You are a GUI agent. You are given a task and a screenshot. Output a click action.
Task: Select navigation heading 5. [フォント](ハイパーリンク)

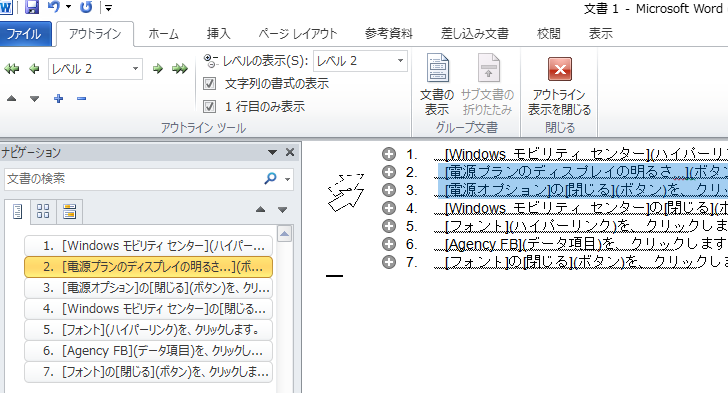pyautogui.click(x=148, y=330)
